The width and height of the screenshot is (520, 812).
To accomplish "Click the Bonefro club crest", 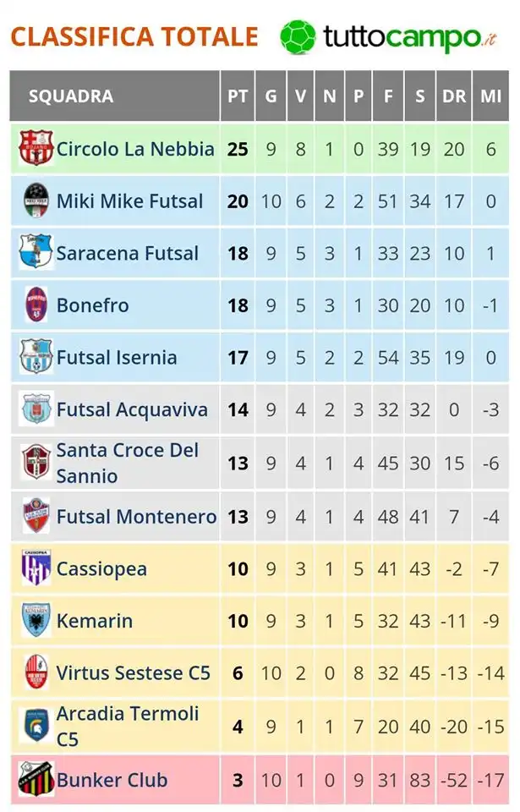I will 36,304.
